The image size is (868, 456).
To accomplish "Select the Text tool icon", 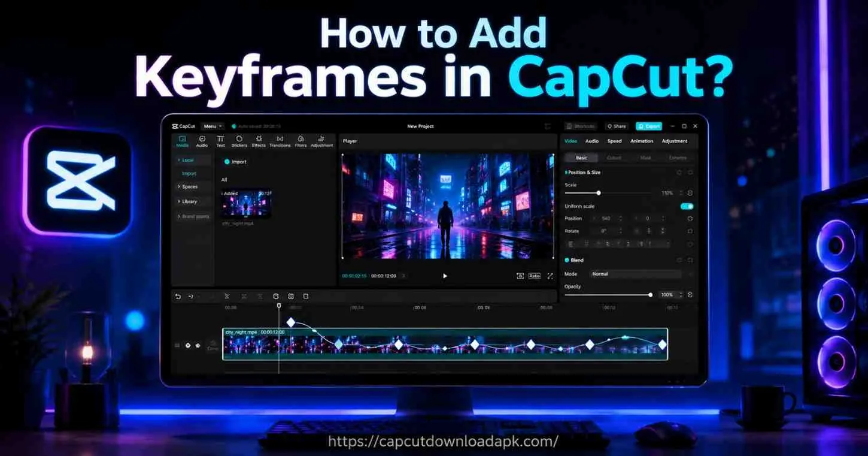I will point(220,141).
